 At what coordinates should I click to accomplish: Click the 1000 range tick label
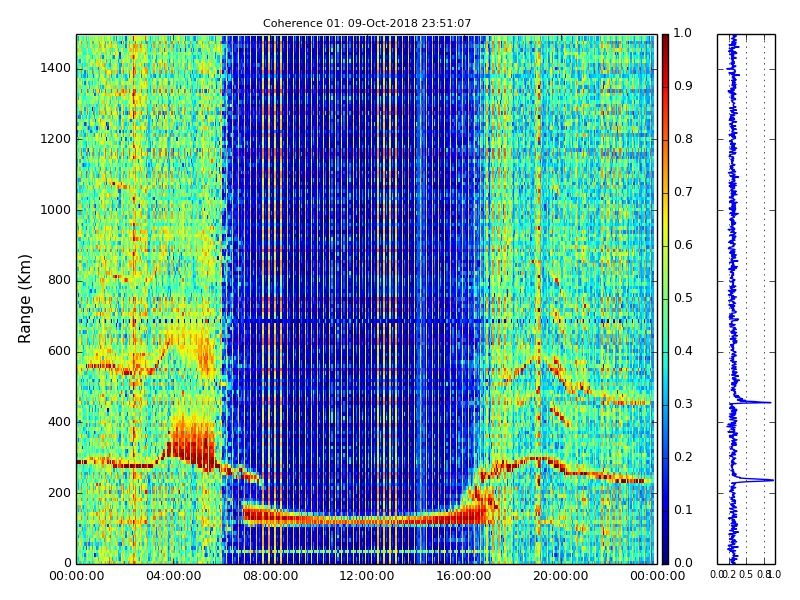click(55, 210)
